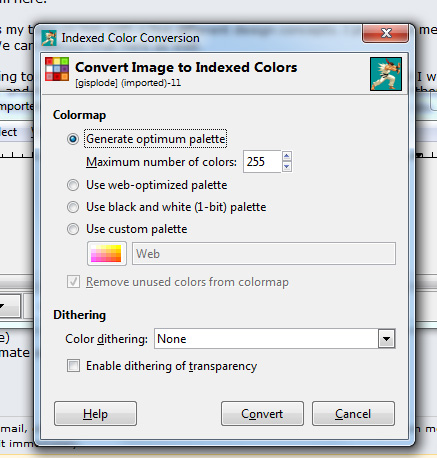This screenshot has height=458, width=437.
Task: Increase maximum number of colors
Action: pos(287,156)
